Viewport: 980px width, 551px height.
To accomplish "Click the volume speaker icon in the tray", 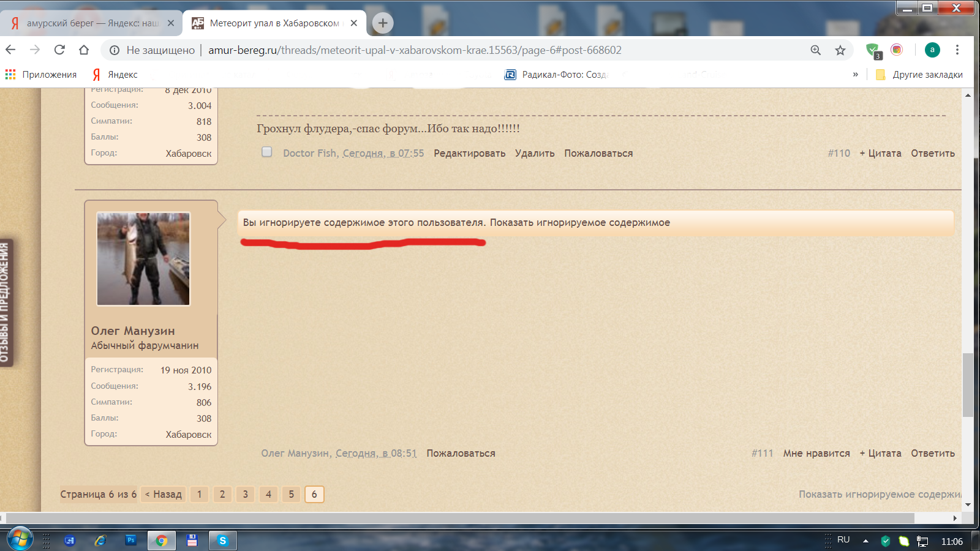I will 901,541.
